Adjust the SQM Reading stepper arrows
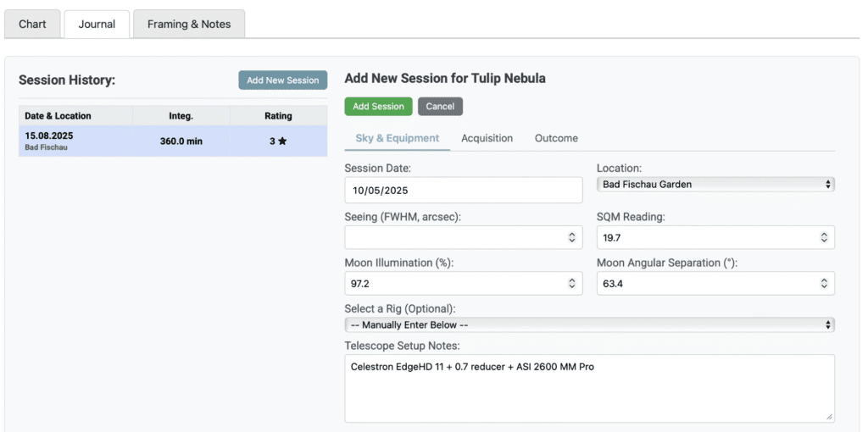The width and height of the screenshot is (868, 432). (824, 238)
